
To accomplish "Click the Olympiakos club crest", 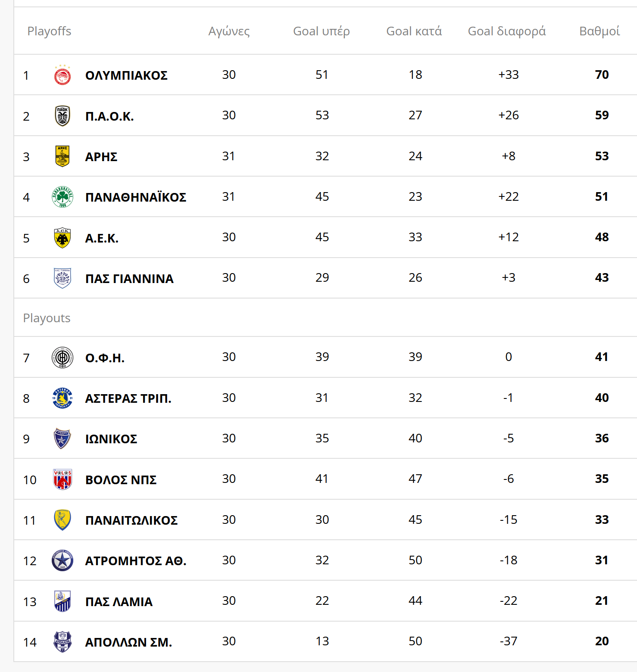I will coord(62,75).
